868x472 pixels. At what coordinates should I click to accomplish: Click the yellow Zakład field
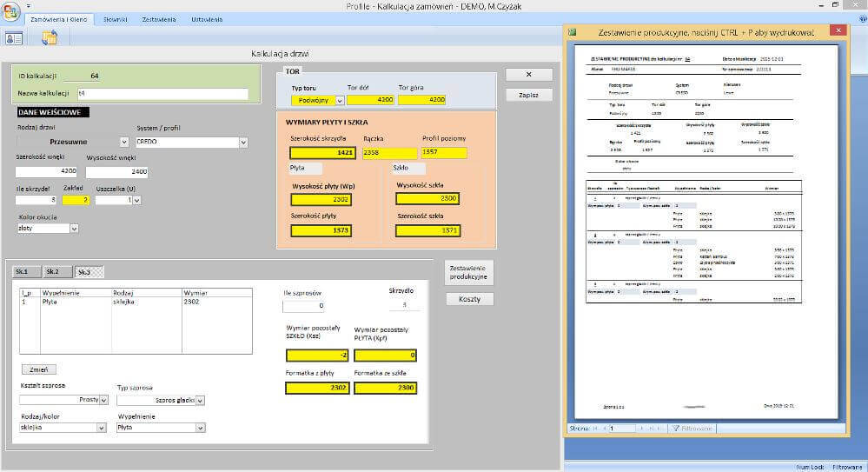pyautogui.click(x=76, y=200)
